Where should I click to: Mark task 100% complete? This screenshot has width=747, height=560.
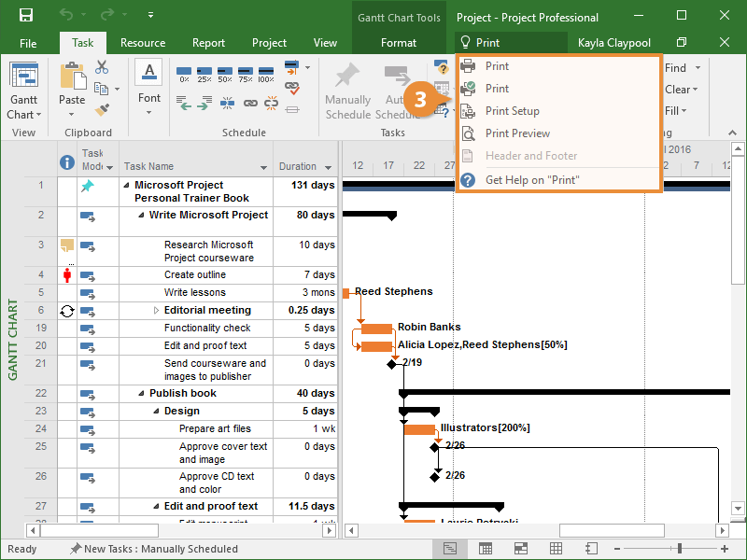coord(266,74)
